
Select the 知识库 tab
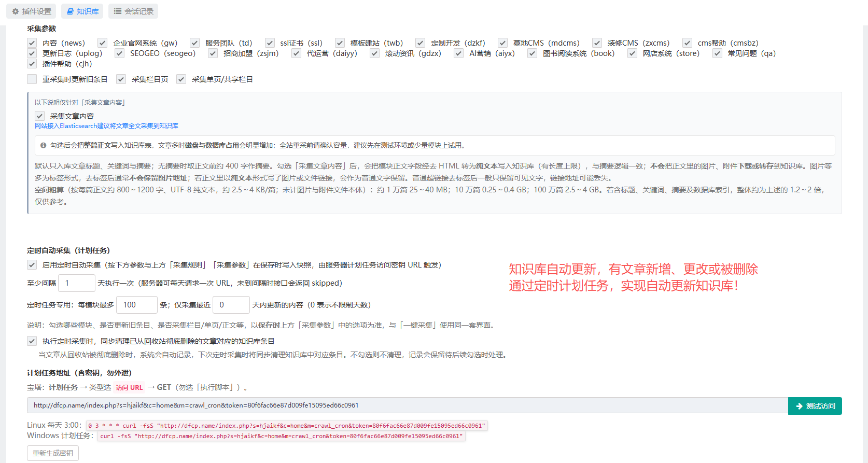[82, 11]
